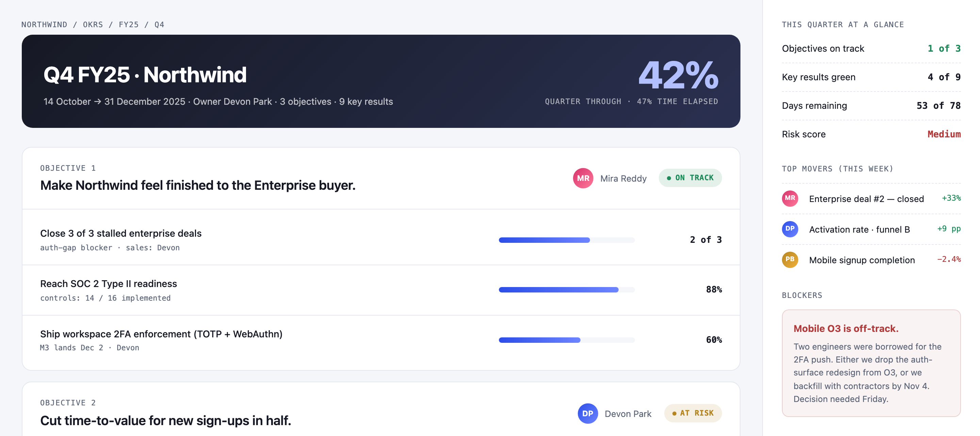Click the −2.4% change value
The width and height of the screenshot is (980, 436).
(x=949, y=259)
